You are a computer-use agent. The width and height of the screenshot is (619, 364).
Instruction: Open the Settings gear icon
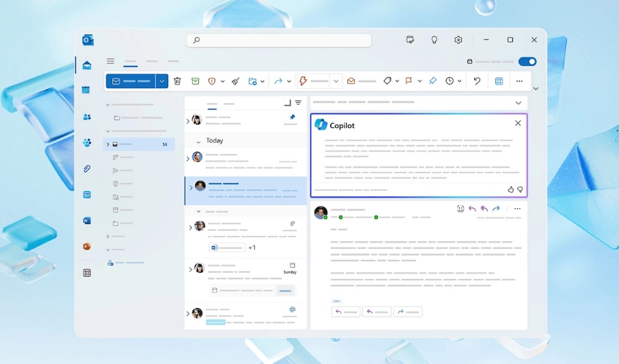[x=458, y=40]
